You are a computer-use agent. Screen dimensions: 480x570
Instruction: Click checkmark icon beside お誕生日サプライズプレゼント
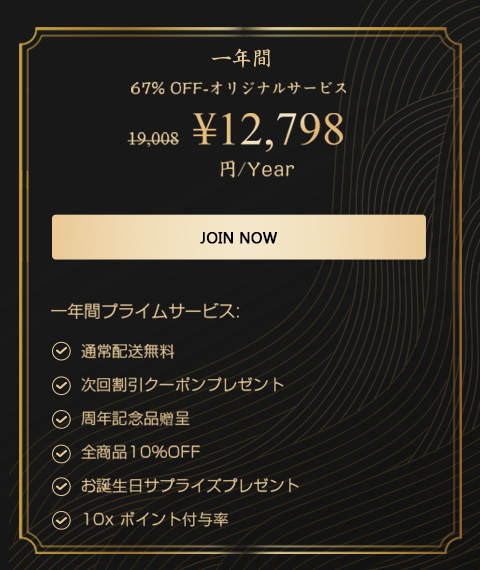61,486
